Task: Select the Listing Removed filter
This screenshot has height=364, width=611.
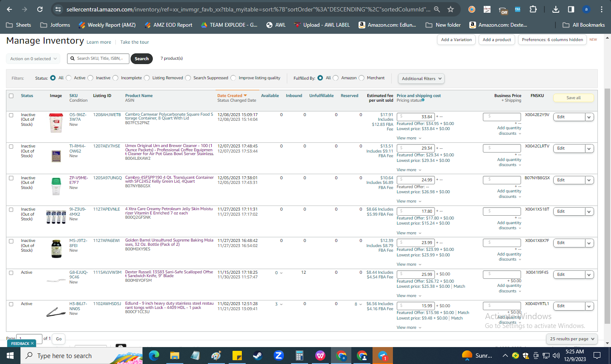Action: pyautogui.click(x=147, y=78)
